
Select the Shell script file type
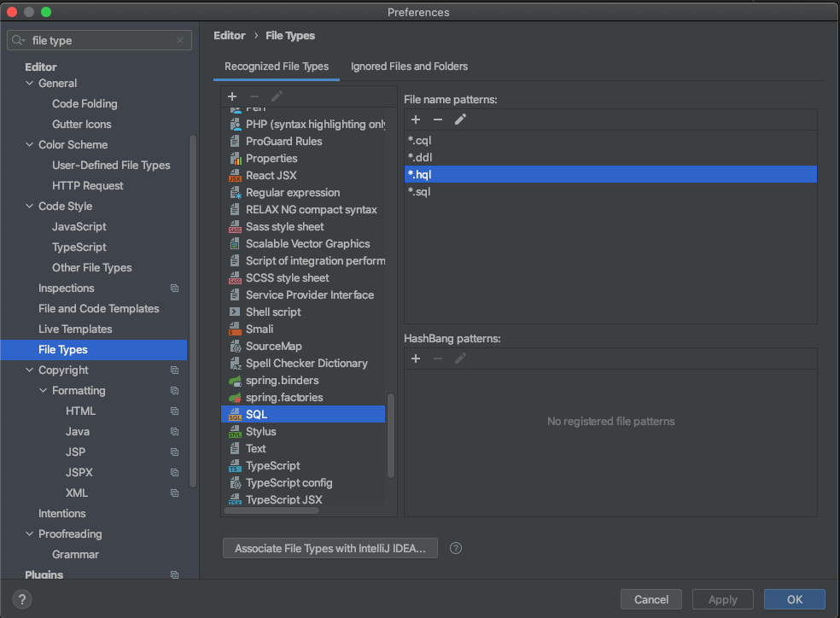click(303, 312)
